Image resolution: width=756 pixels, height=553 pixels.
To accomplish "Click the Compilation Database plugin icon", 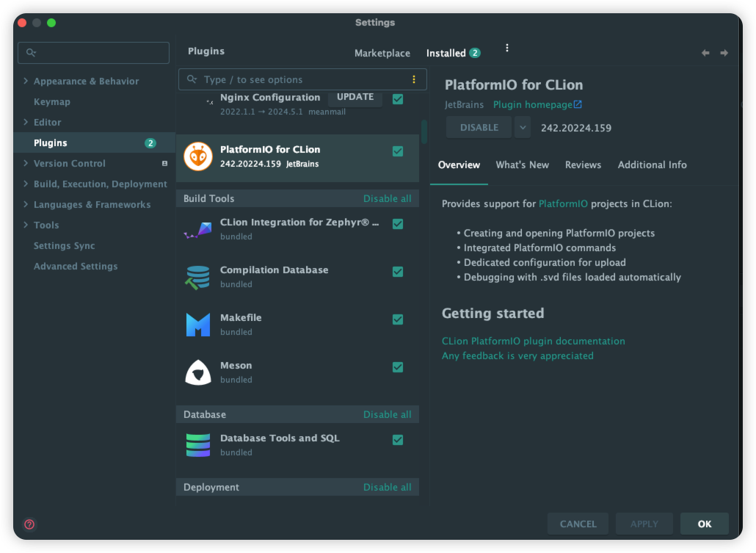I will pos(198,277).
